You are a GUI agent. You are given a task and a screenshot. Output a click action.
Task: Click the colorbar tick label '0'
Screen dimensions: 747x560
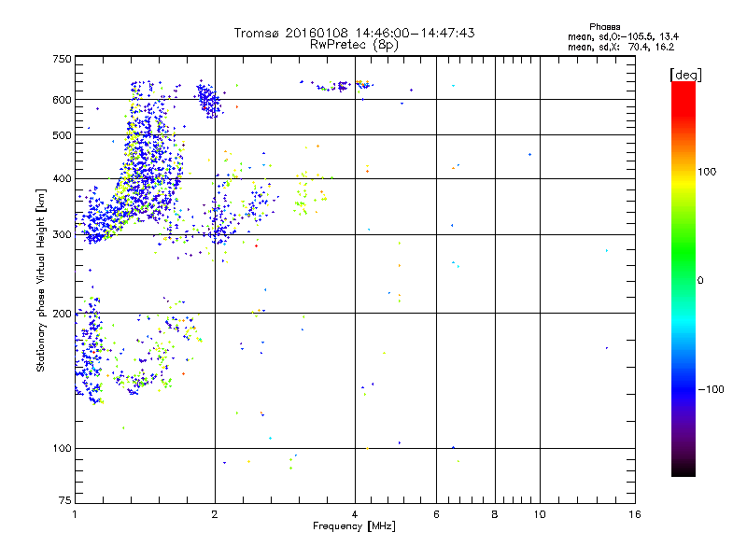pyautogui.click(x=699, y=281)
